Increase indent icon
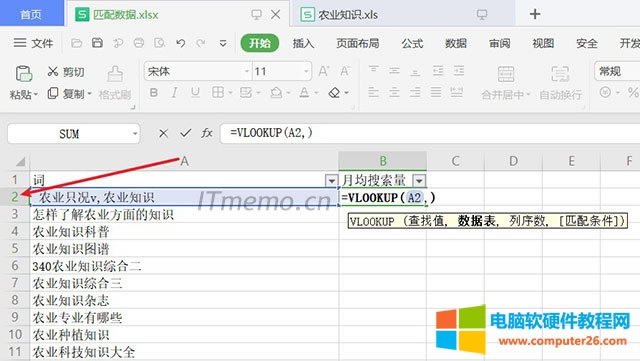 [x=458, y=71]
